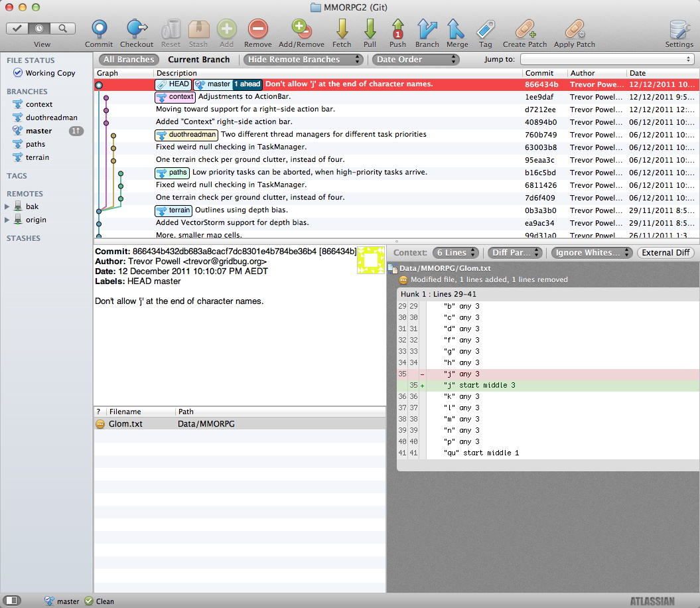Click the added line '"j" start middle 3'
Image resolution: width=700 pixels, height=608 pixels.
[x=548, y=385]
